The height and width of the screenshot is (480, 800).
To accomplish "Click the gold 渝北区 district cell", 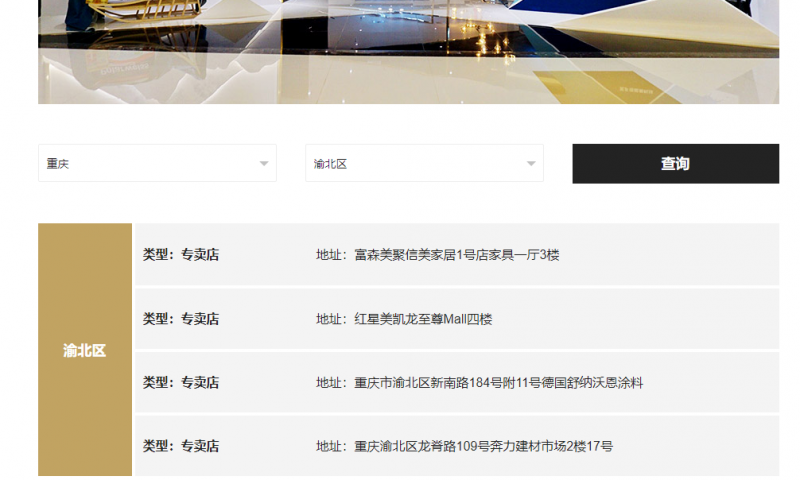I will pyautogui.click(x=85, y=350).
